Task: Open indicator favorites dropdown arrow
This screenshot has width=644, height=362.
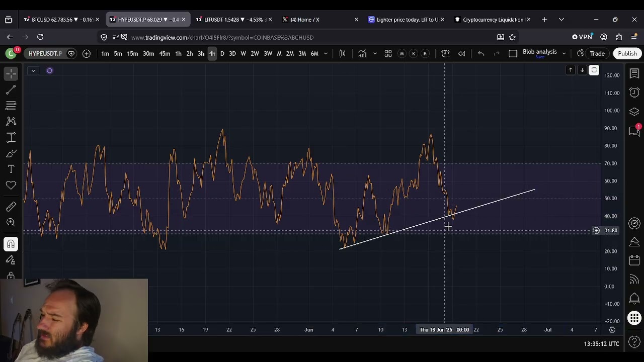Action: pos(374,53)
